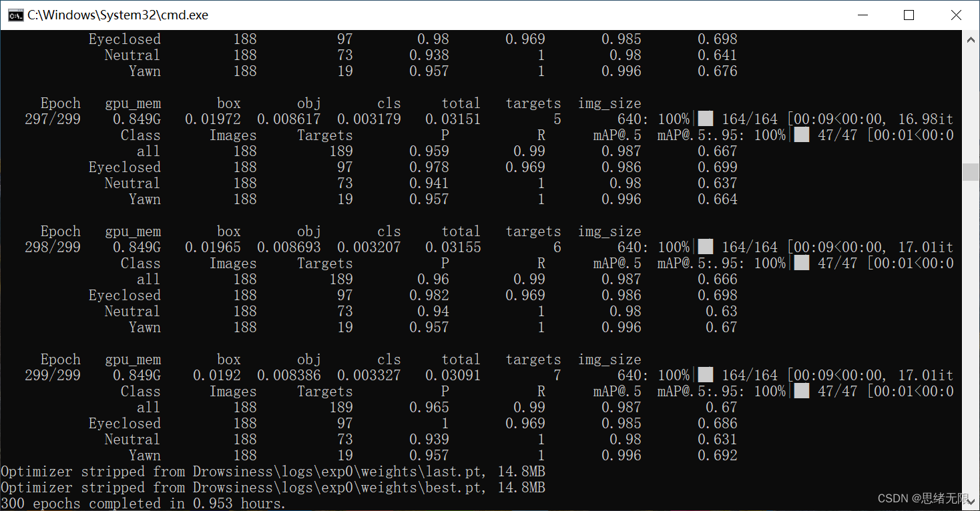Pick the cls loss value 0.003327
Viewport: 980px width, 511px height.
[369, 376]
